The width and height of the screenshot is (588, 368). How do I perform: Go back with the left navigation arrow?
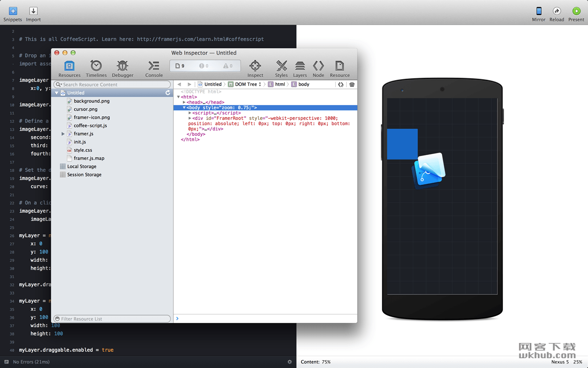[179, 84]
